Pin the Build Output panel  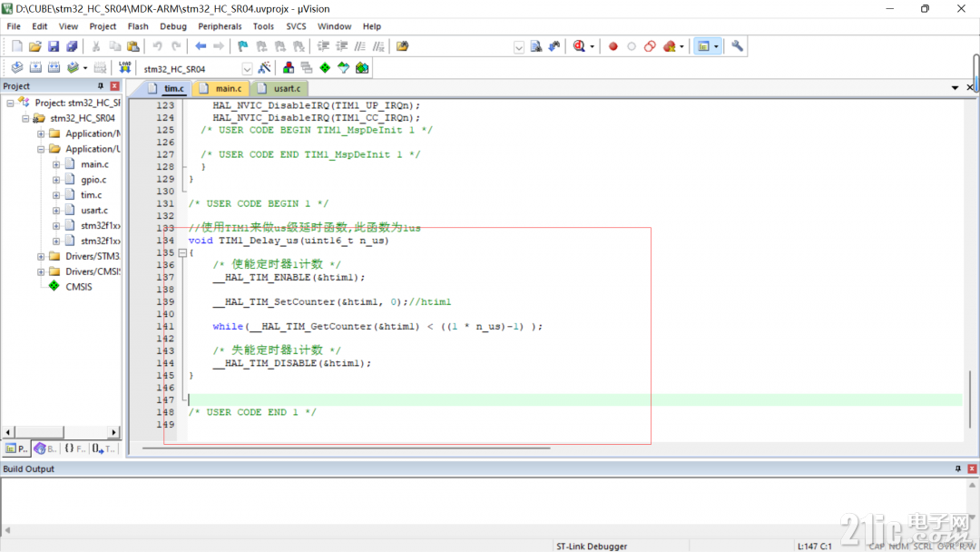(x=958, y=468)
